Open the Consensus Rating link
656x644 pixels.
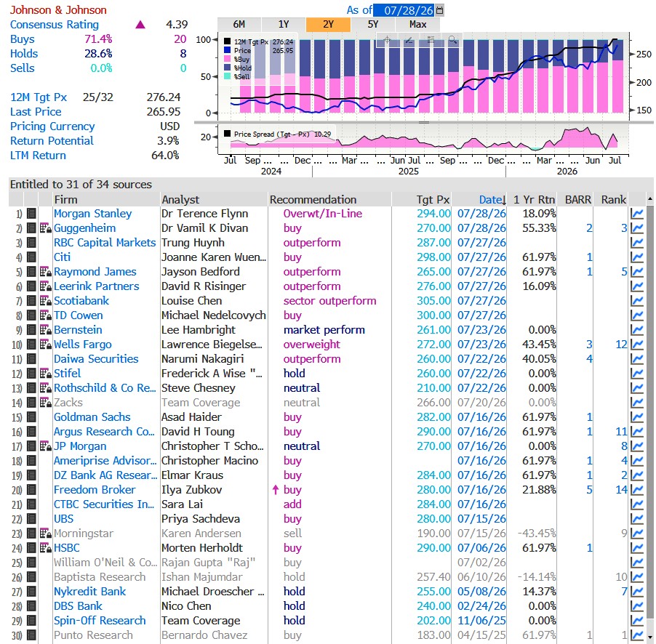[55, 25]
